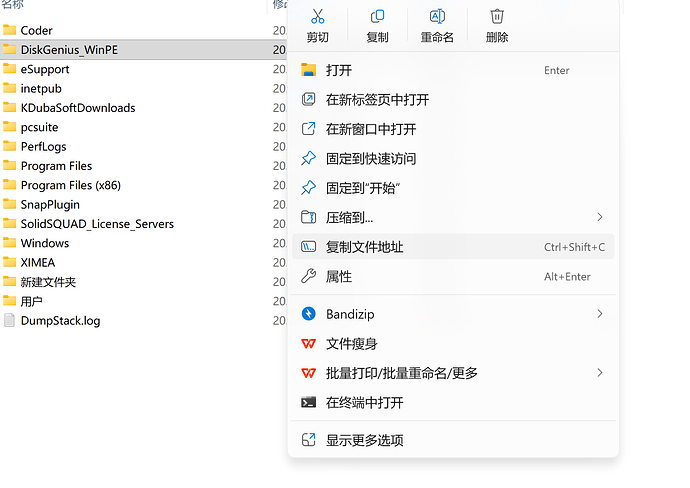Click the zip folder icon beside 压缩到
The width and height of the screenshot is (690, 488).
click(x=308, y=217)
